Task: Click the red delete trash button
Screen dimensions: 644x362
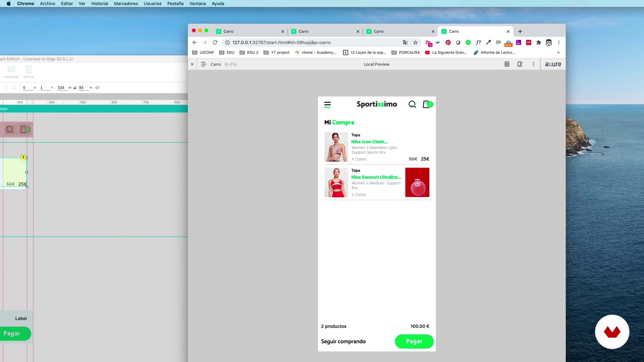Action: click(x=417, y=182)
